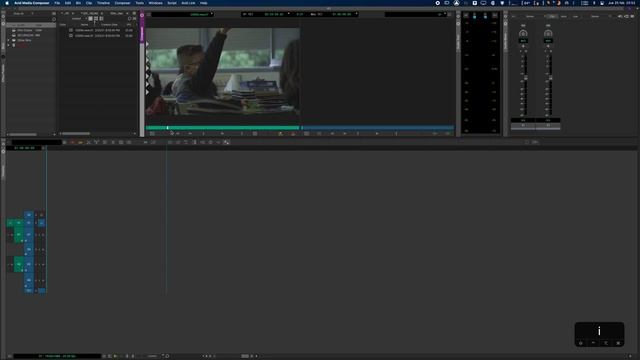Open the Script menu

tap(172, 3)
